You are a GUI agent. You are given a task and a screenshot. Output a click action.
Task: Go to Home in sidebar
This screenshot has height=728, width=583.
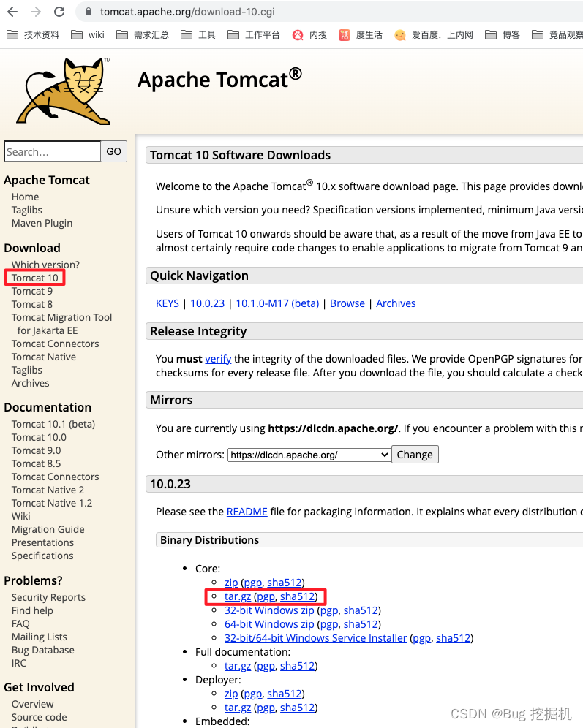click(25, 197)
